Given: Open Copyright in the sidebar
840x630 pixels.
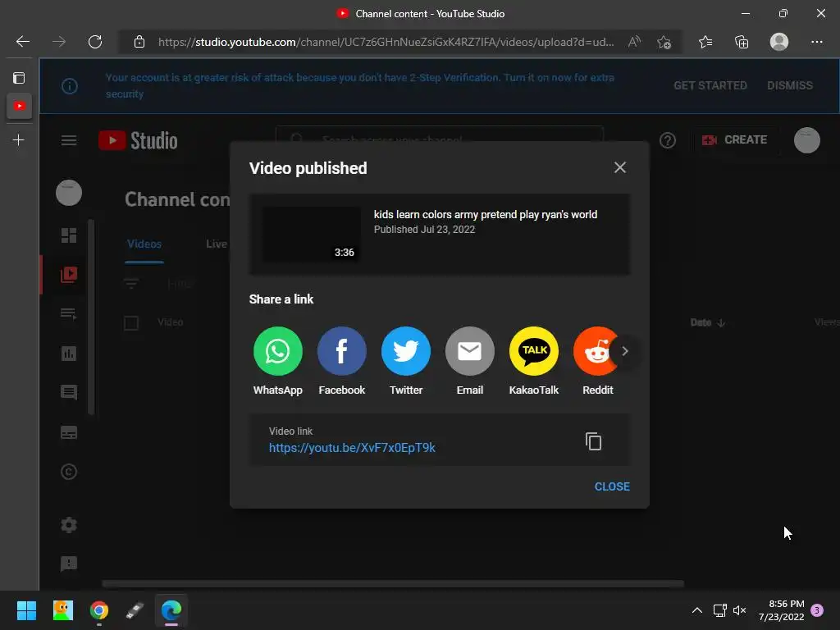Looking at the screenshot, I should click(x=69, y=472).
